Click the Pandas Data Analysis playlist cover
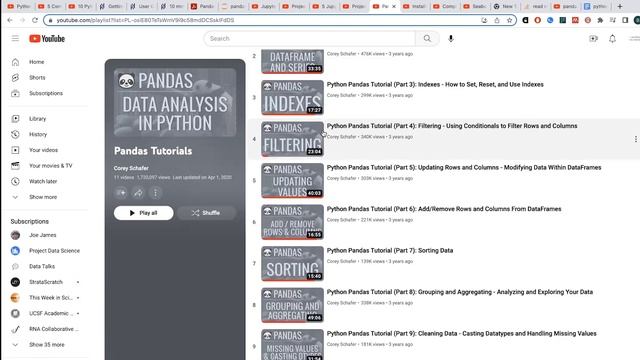This screenshot has width=640, height=360. pyautogui.click(x=175, y=102)
